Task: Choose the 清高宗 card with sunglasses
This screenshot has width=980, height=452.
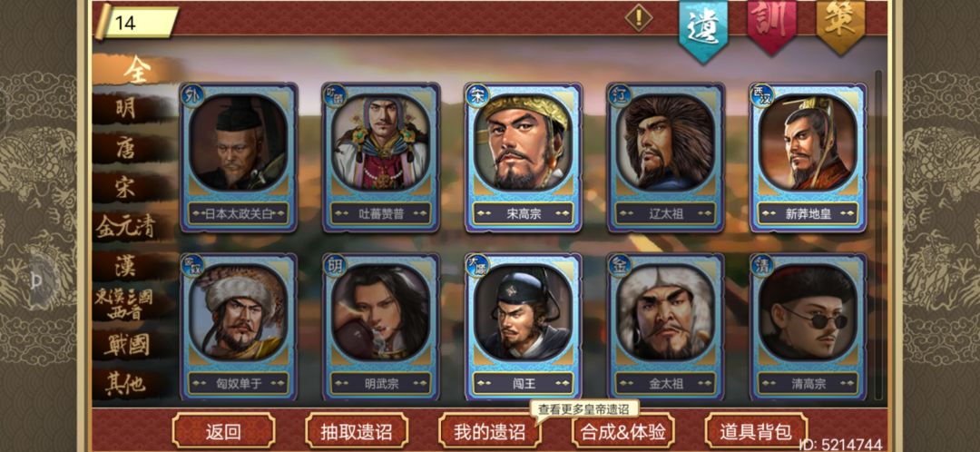Action: point(808,327)
